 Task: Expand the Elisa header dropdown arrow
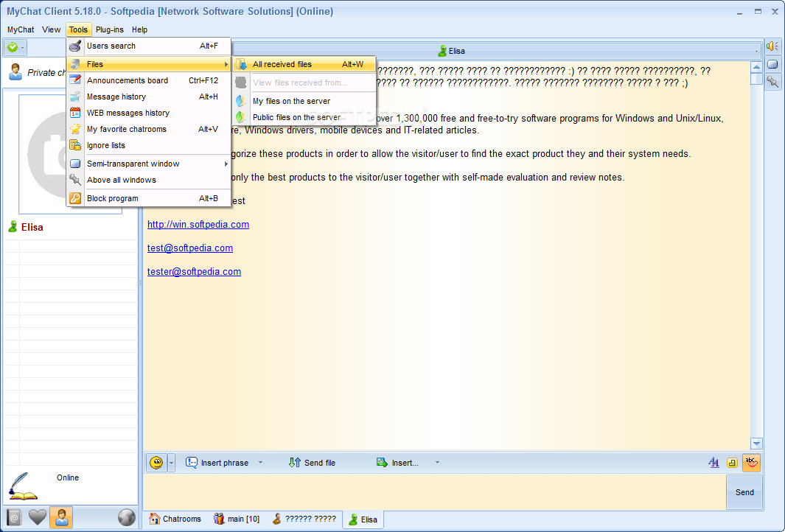point(756,51)
